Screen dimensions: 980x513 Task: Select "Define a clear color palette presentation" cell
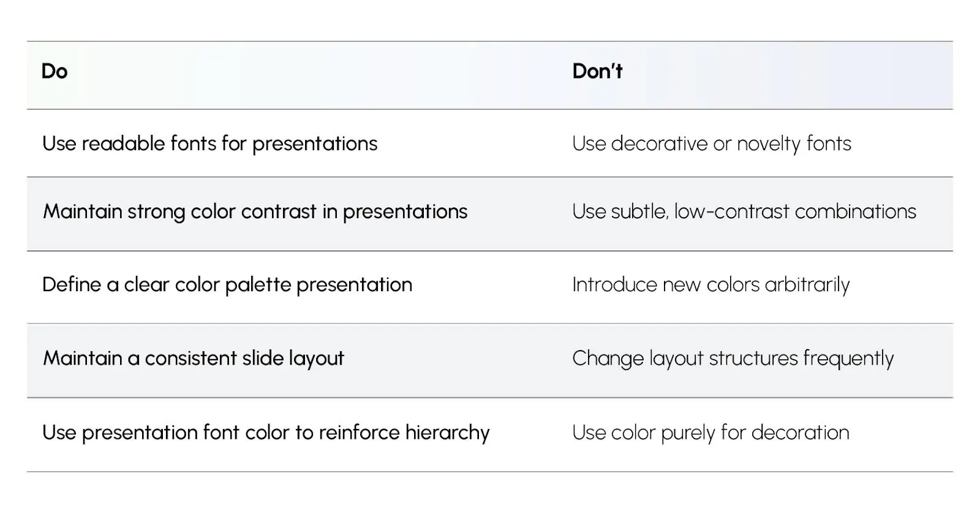[227, 284]
